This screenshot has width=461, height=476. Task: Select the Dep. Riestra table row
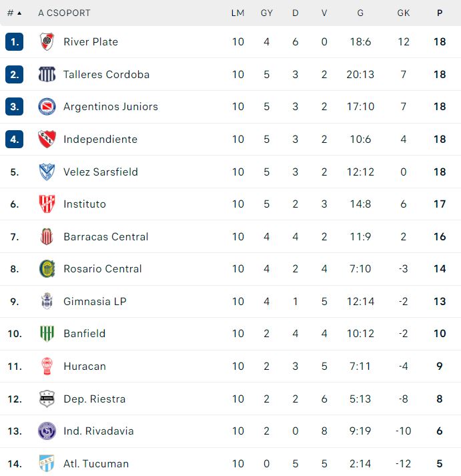coord(231,399)
